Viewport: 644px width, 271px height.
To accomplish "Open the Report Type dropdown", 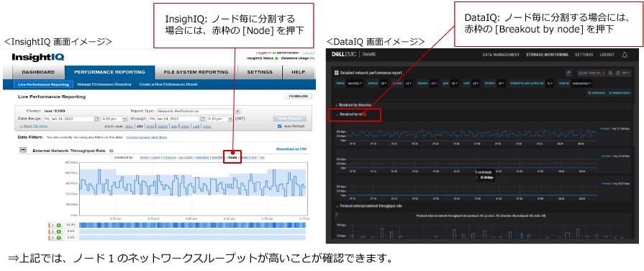I will [199, 111].
